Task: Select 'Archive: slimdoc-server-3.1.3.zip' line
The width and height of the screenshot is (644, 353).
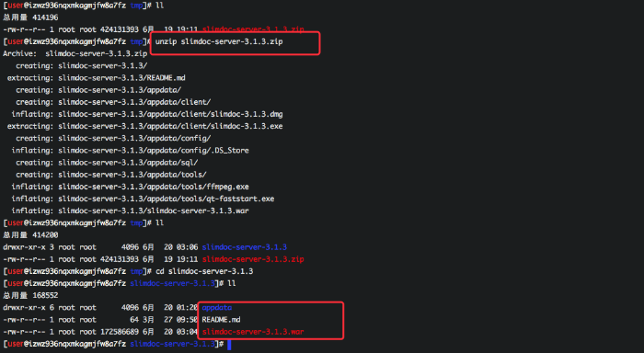Action: click(75, 53)
